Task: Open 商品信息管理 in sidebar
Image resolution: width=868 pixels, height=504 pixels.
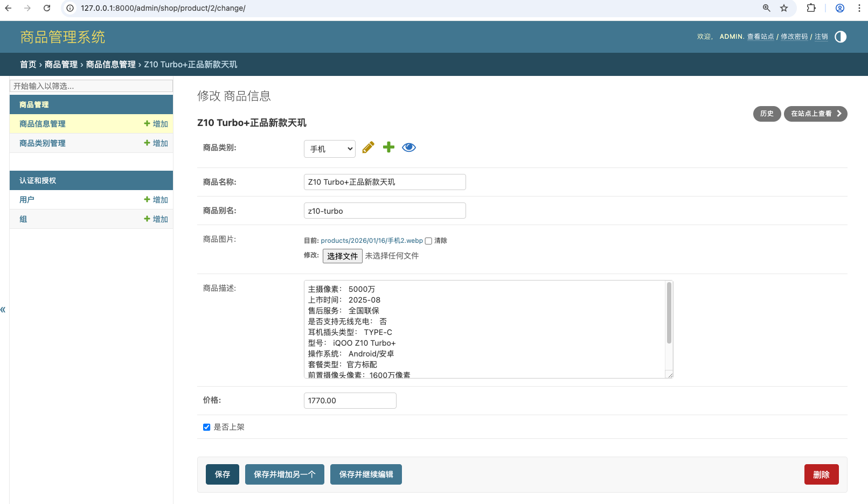Action: click(43, 124)
